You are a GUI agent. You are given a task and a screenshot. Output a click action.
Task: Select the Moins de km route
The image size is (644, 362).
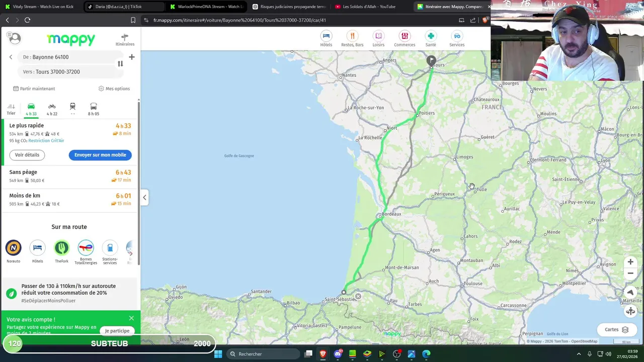(x=70, y=200)
